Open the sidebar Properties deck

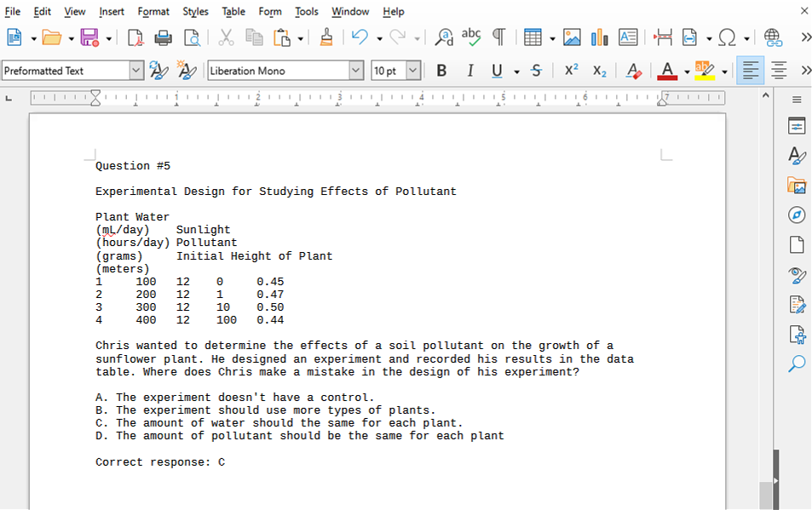pos(797,126)
